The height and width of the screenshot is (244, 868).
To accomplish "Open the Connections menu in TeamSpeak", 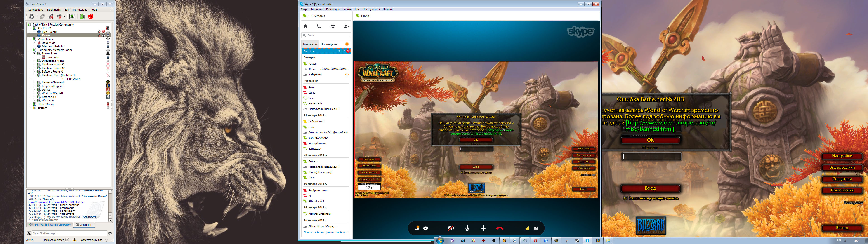I will pos(36,10).
